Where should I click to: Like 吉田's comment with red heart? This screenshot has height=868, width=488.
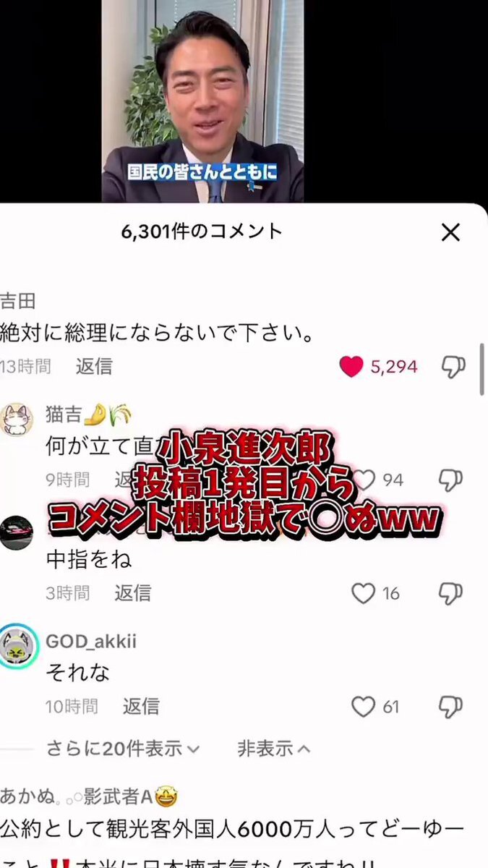(x=351, y=367)
